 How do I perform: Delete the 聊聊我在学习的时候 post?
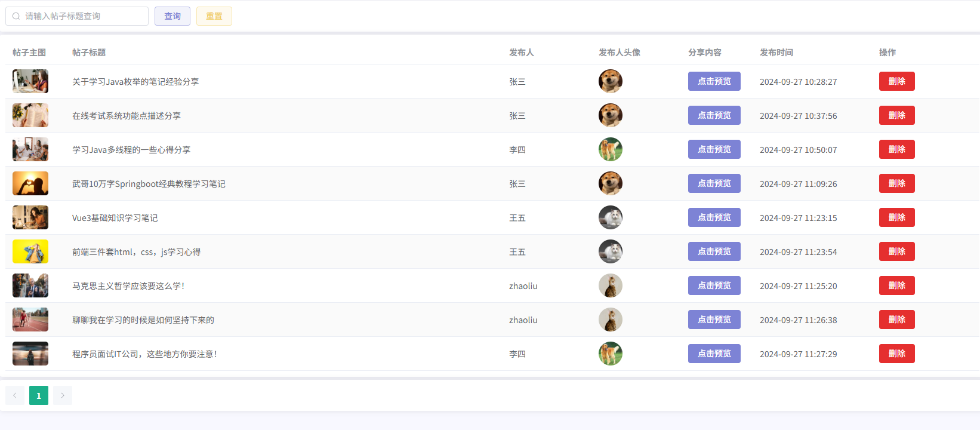point(897,320)
